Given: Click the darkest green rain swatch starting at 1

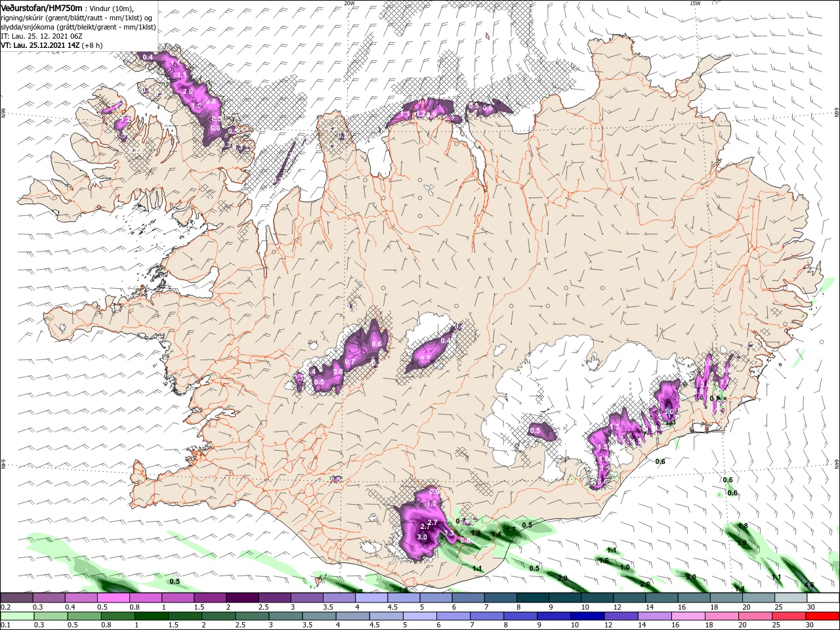Looking at the screenshot, I should tap(151, 616).
